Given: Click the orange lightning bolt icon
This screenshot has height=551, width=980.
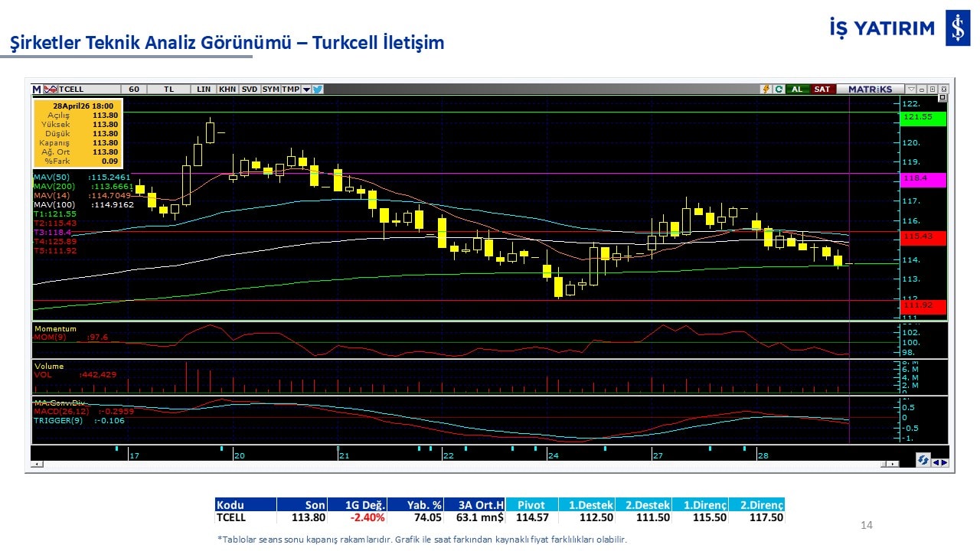Looking at the screenshot, I should 765,90.
